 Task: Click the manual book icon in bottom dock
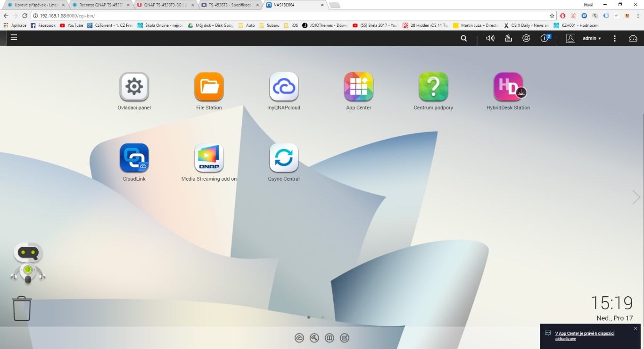(x=330, y=338)
